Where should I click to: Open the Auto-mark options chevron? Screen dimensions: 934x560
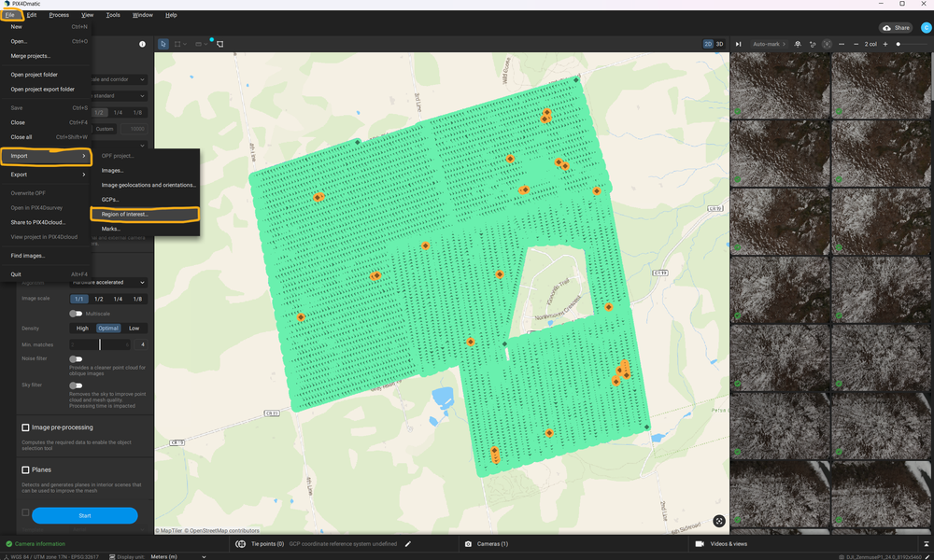(784, 44)
